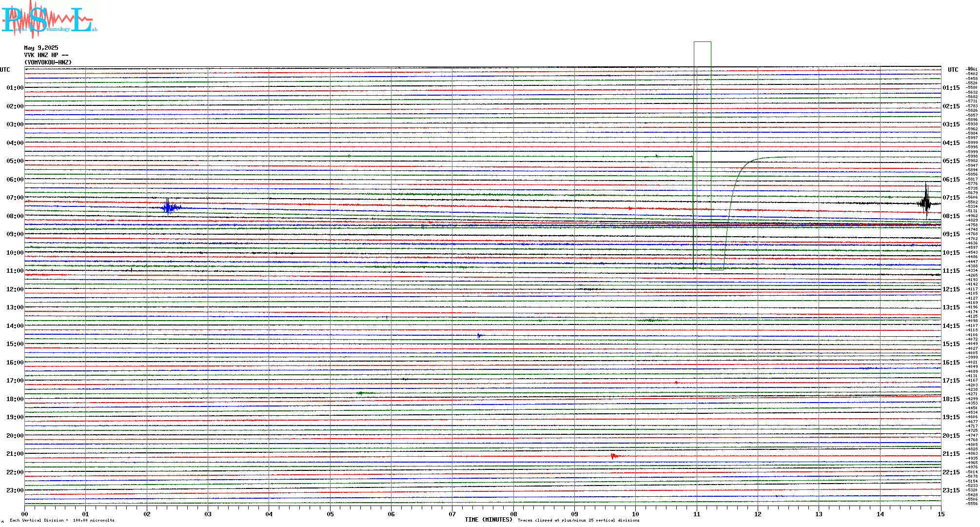The width and height of the screenshot is (980, 527).
Task: Click the green rectangle above the chart at minute 11
Action: 702,54
